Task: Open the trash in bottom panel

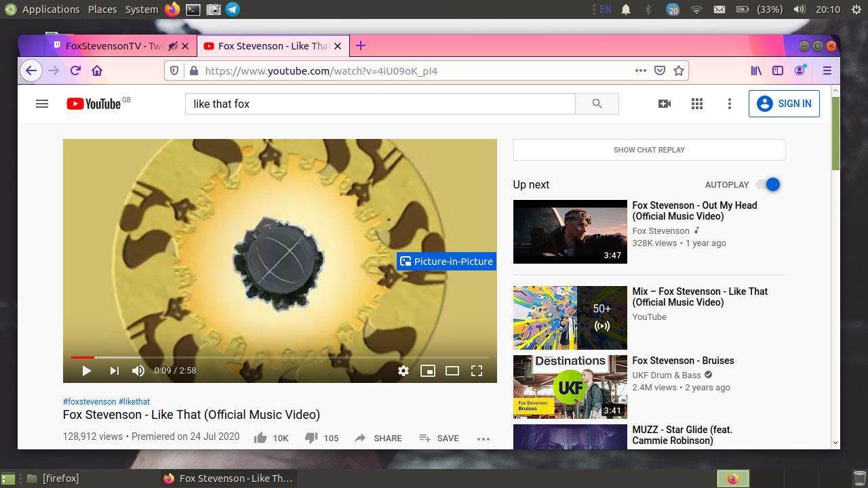Action: pyautogui.click(x=859, y=478)
